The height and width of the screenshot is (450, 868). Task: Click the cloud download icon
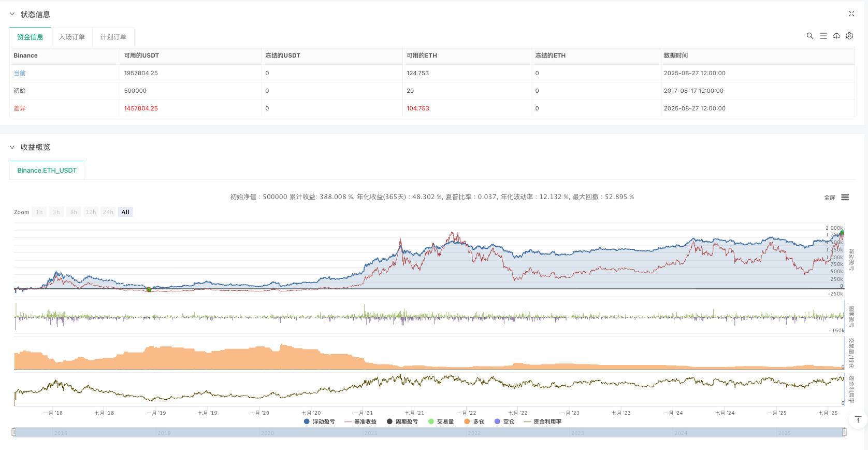pos(836,36)
